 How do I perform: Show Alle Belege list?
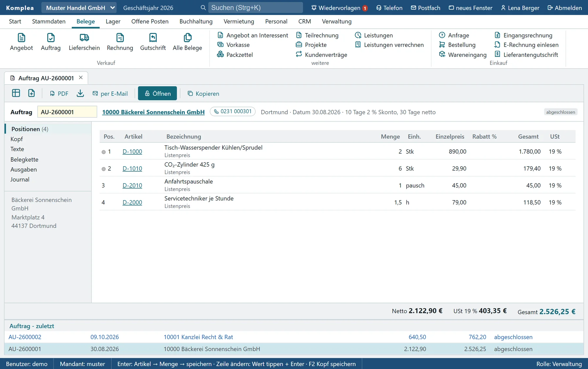coord(187,42)
